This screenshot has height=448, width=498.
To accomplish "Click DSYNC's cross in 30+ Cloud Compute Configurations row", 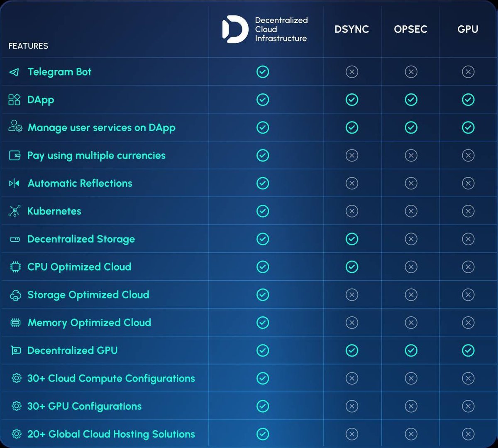I will click(x=352, y=378).
